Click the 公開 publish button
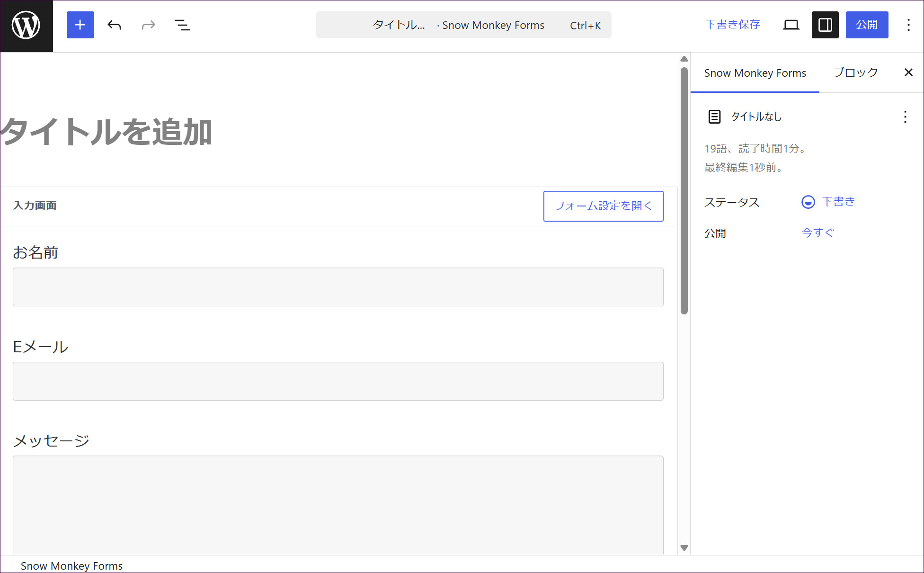The height and width of the screenshot is (573, 924). (867, 25)
